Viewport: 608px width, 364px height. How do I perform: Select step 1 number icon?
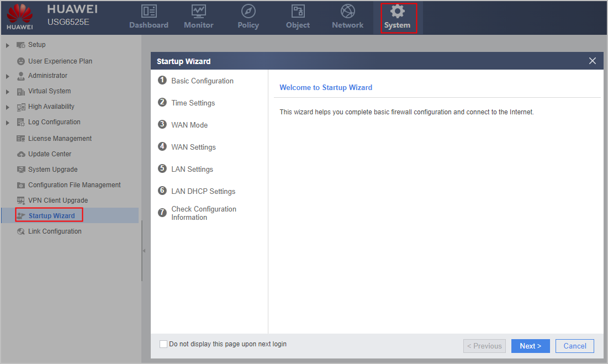pos(162,80)
